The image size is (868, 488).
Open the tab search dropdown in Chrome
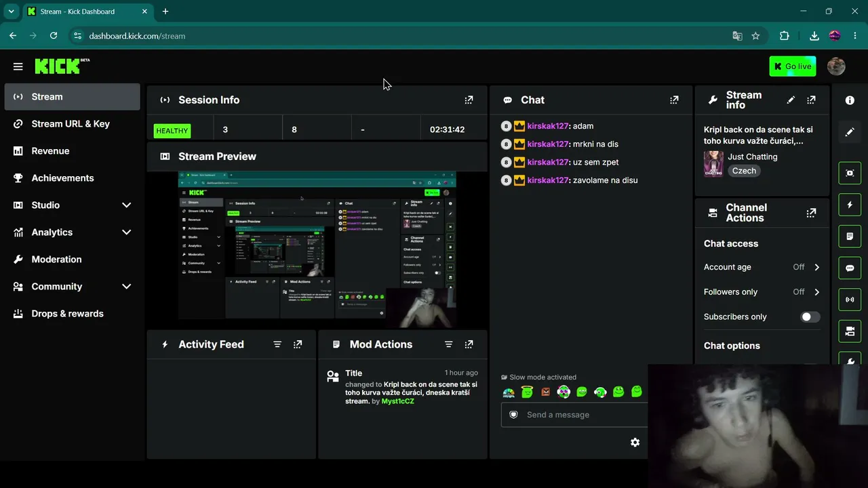pyautogui.click(x=11, y=12)
